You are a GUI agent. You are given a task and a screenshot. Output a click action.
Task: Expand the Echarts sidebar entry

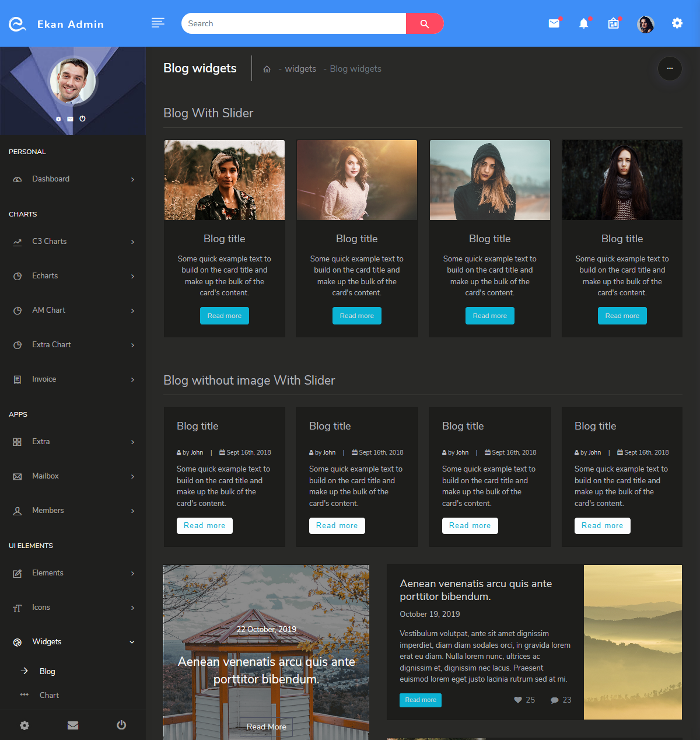click(133, 275)
